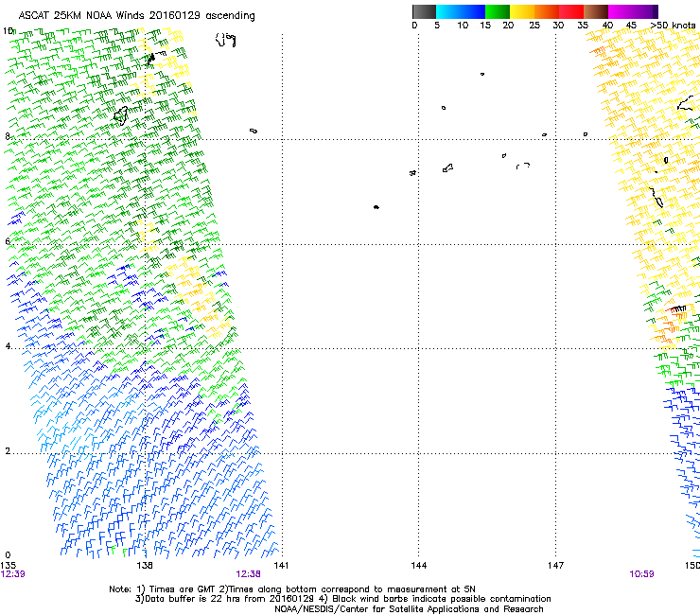Click the brown 35-40 knots color band
The width and height of the screenshot is (700, 615).
click(x=596, y=11)
